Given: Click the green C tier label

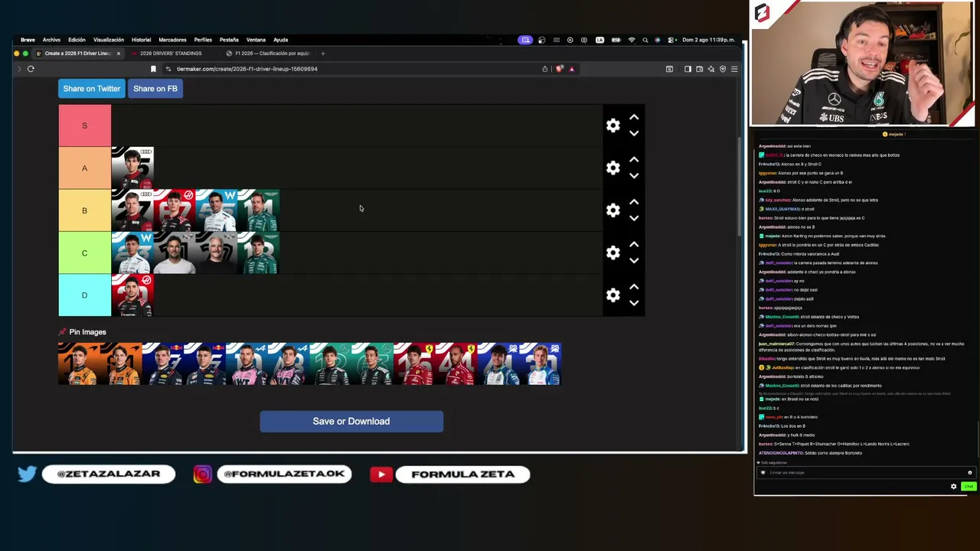Looking at the screenshot, I should click(x=84, y=253).
